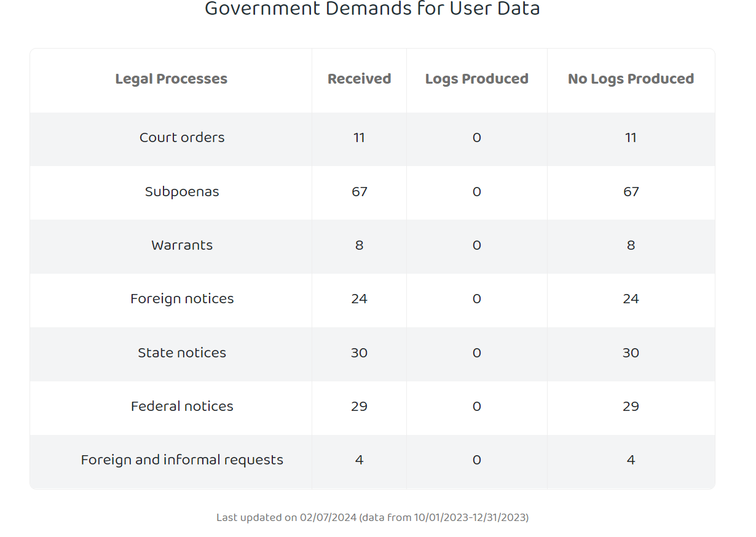
Task: Click the Last updated date footnote
Action: [372, 517]
